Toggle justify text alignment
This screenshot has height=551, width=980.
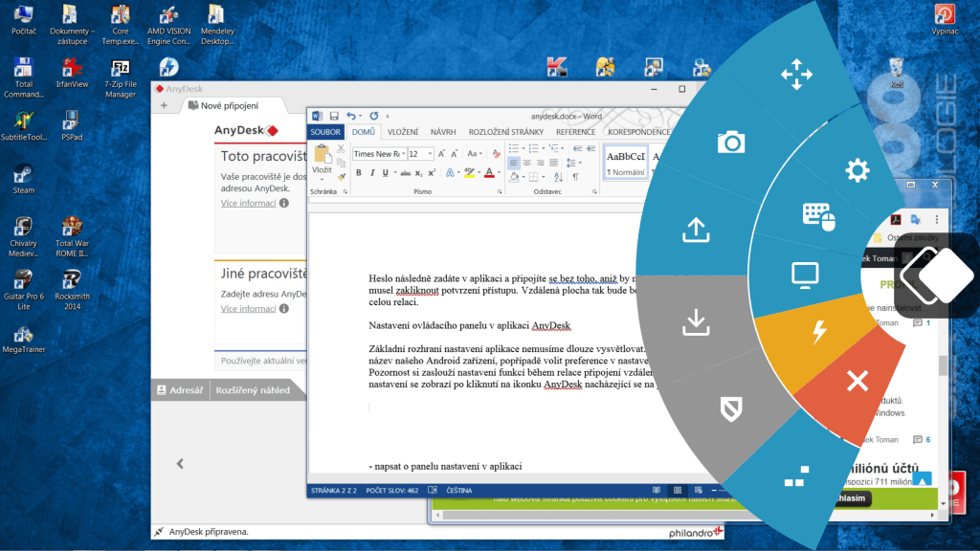click(554, 163)
